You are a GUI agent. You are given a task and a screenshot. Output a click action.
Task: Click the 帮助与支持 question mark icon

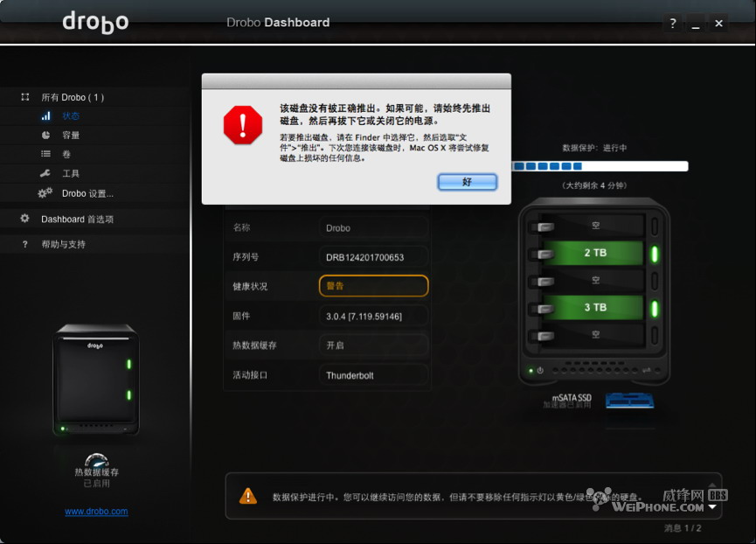point(25,245)
